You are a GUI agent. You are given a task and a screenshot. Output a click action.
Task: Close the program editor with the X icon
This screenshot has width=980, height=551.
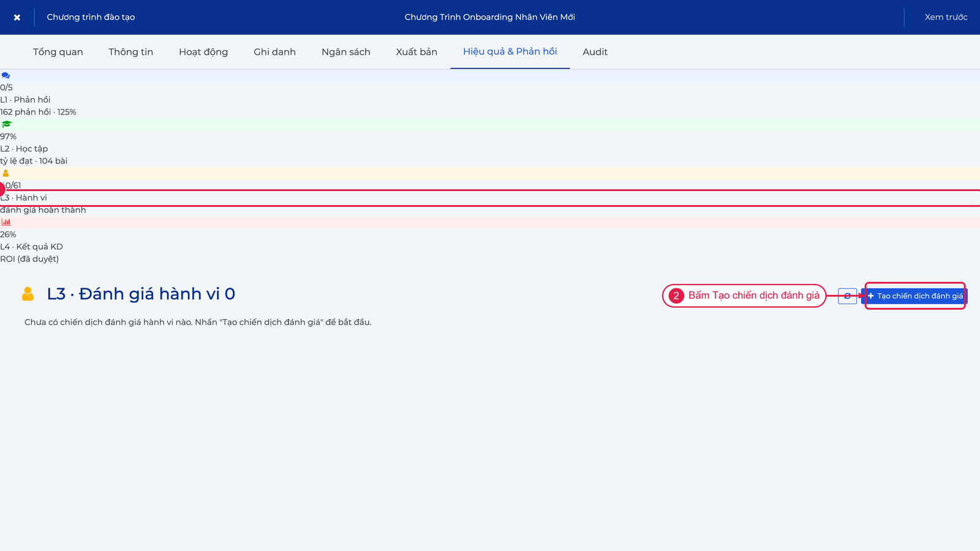point(17,17)
